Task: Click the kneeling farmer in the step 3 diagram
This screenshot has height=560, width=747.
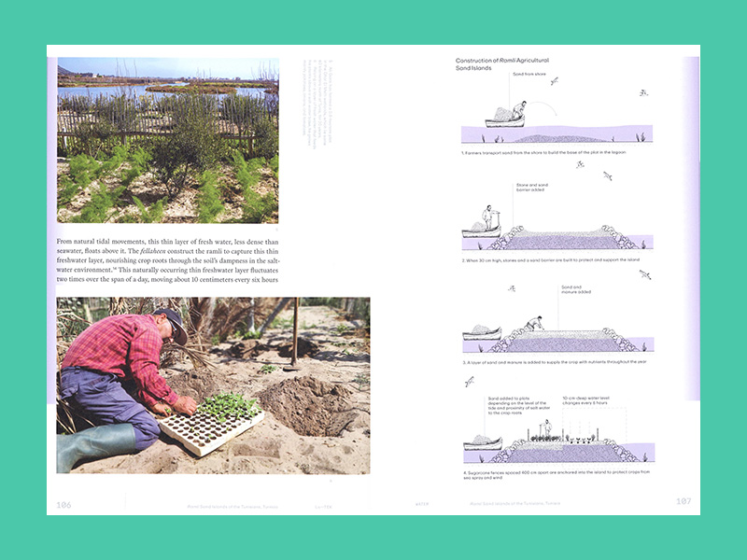Action: (x=533, y=324)
